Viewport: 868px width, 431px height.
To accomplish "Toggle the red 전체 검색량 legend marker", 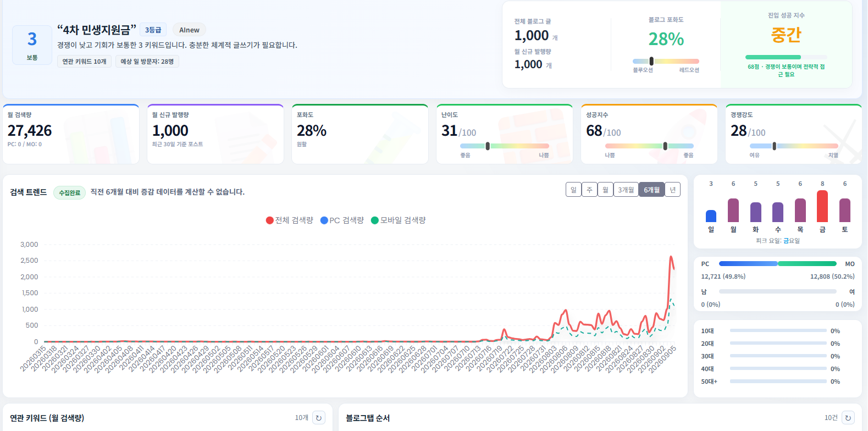I will point(269,220).
